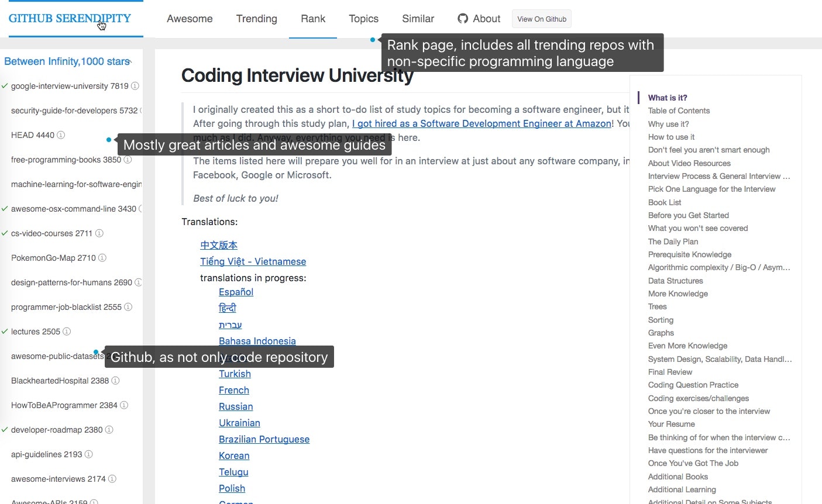Click the info icon beside BlackheartedHospital

point(115,380)
